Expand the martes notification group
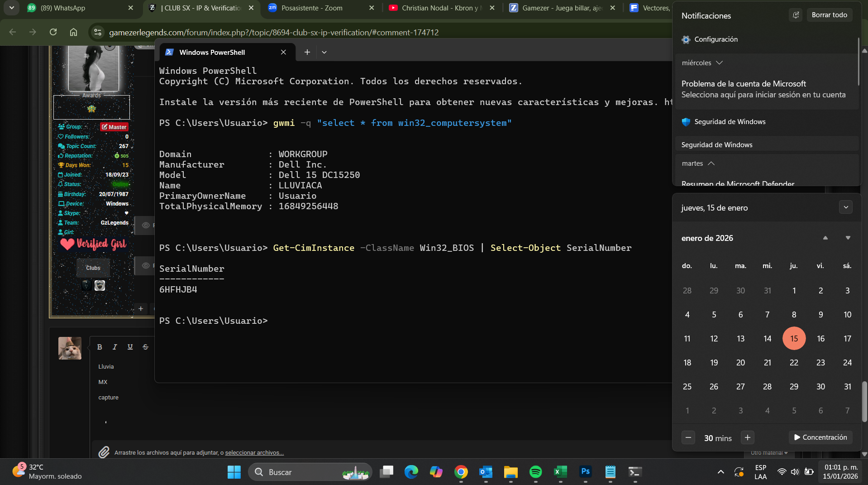This screenshot has width=868, height=485. pos(711,163)
